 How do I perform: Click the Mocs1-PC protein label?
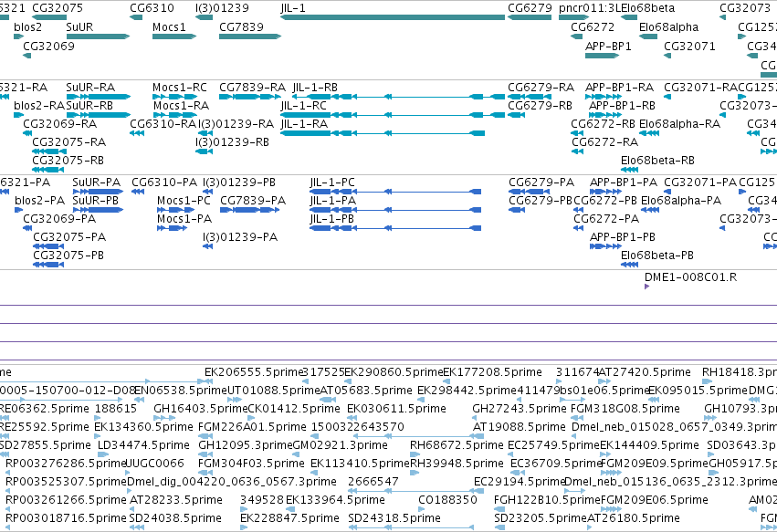(x=184, y=201)
